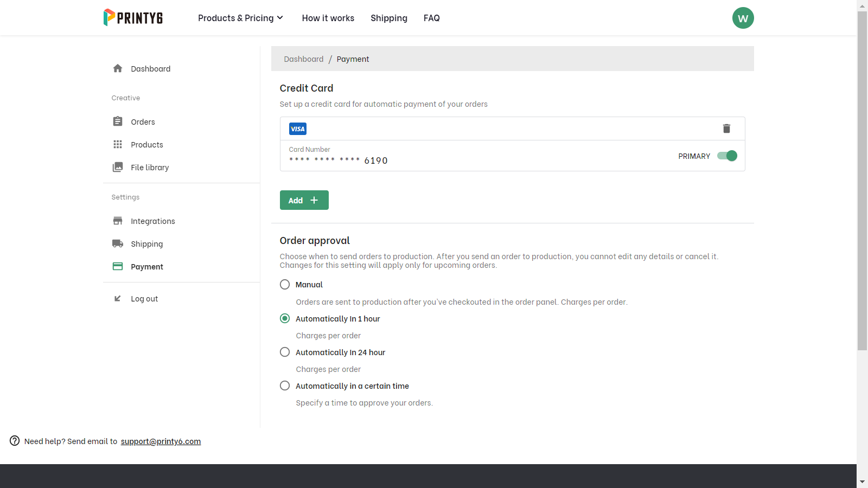Expand the Products & Pricing dropdown
Viewport: 868px width, 488px height.
(x=240, y=18)
